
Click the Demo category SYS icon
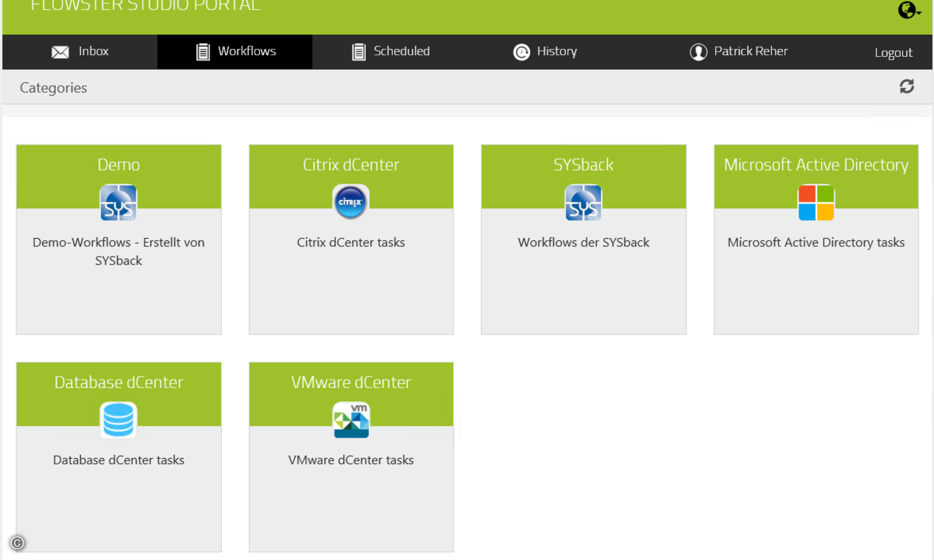118,203
